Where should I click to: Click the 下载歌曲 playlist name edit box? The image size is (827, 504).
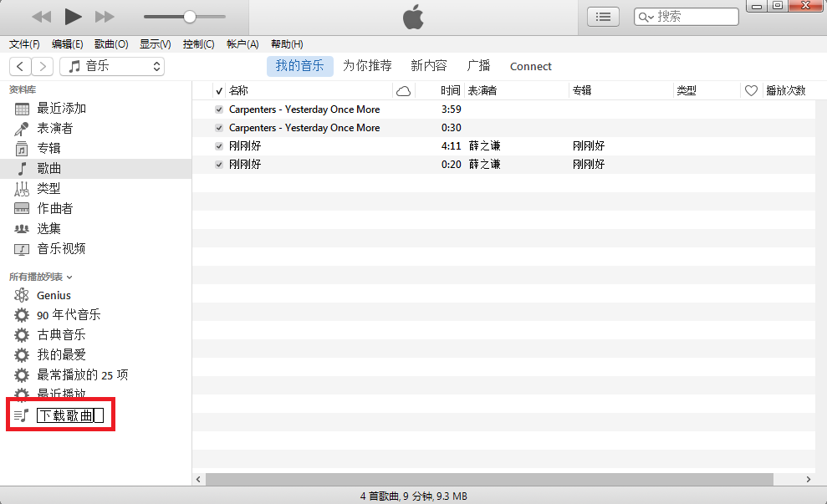pyautogui.click(x=70, y=415)
